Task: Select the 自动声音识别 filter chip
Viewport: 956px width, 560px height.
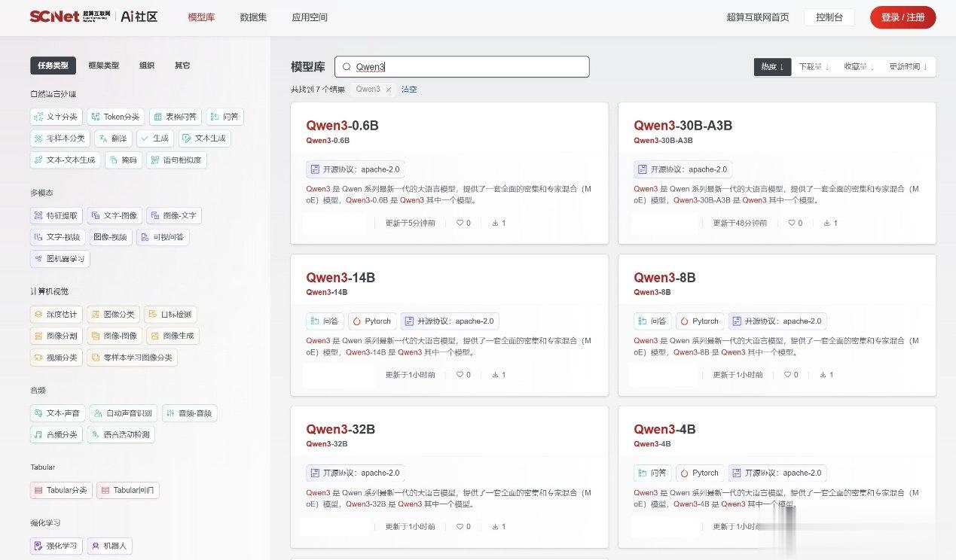Action: 123,413
